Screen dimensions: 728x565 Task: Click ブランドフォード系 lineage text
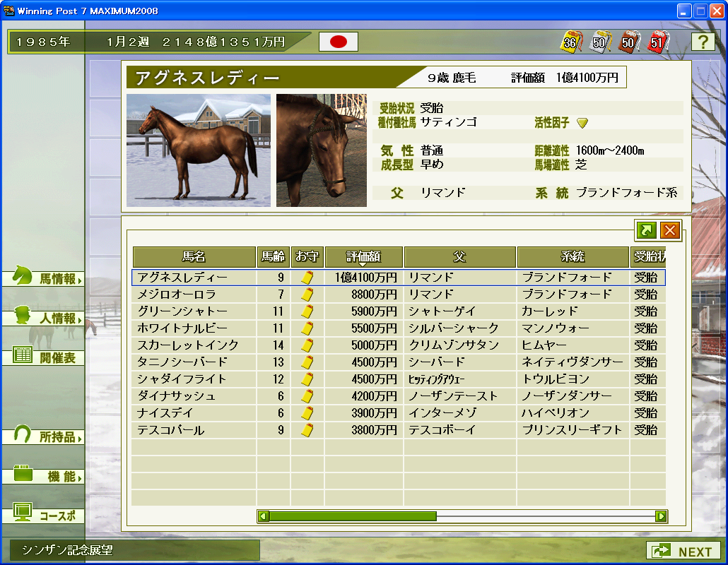click(626, 193)
